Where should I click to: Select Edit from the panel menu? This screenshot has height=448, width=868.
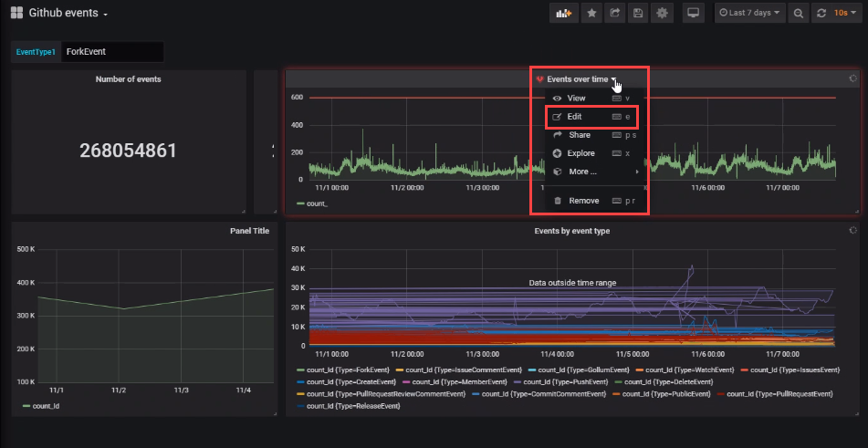[574, 117]
